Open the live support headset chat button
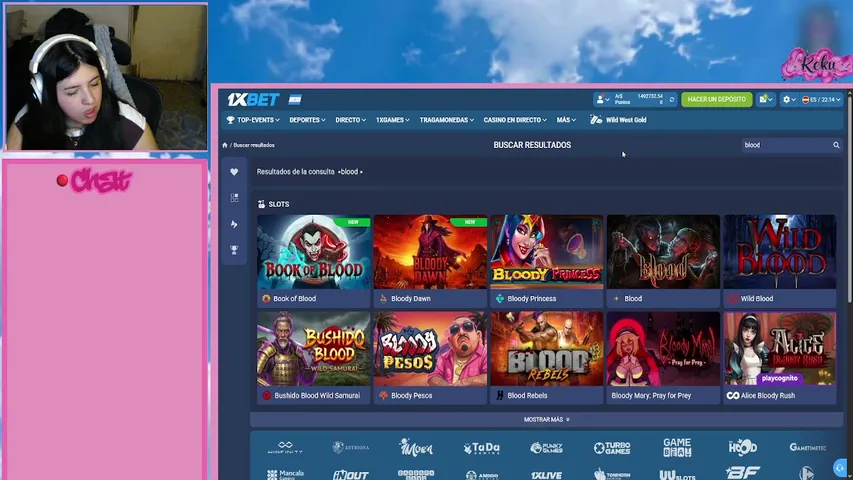Viewport: 853px width, 480px height. pos(840,467)
